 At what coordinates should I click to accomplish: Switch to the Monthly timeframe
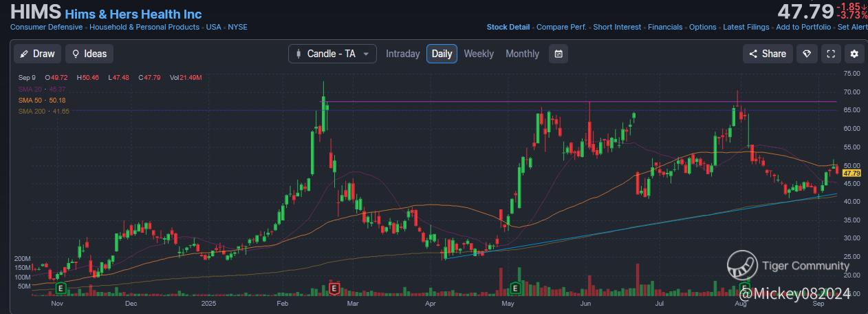coord(523,54)
